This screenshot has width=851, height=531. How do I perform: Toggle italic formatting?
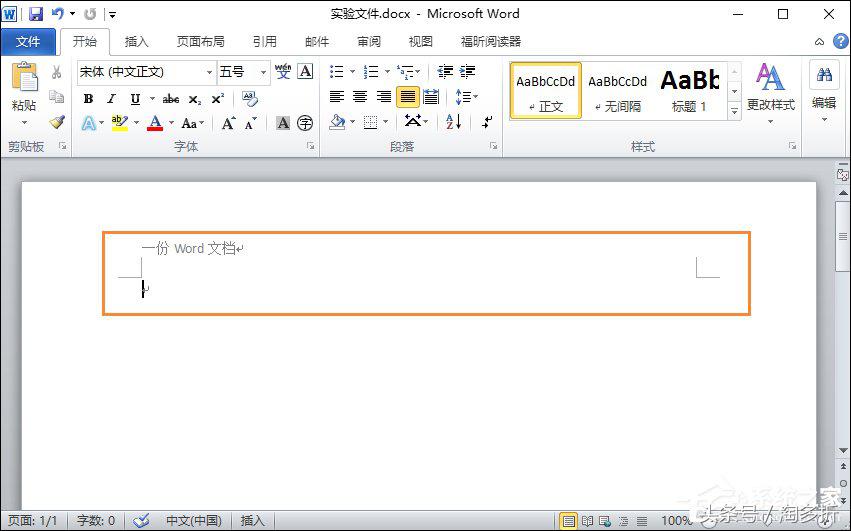click(111, 99)
